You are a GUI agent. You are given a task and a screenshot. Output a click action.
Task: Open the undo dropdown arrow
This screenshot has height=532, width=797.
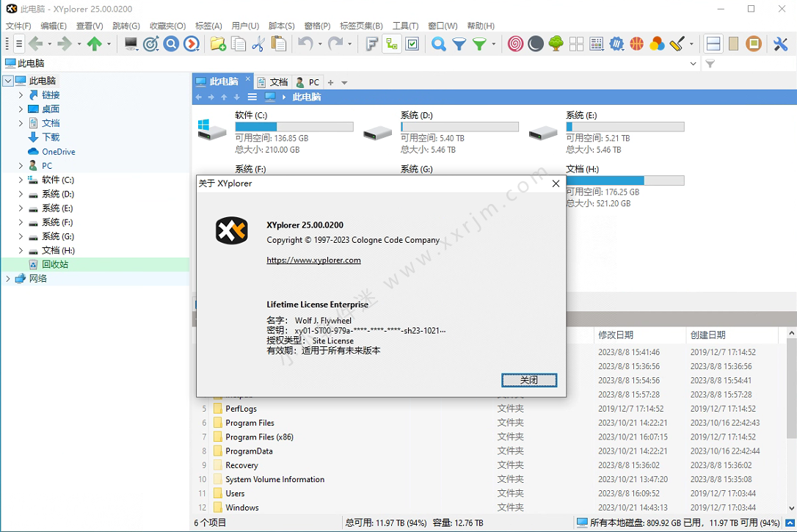click(x=320, y=44)
